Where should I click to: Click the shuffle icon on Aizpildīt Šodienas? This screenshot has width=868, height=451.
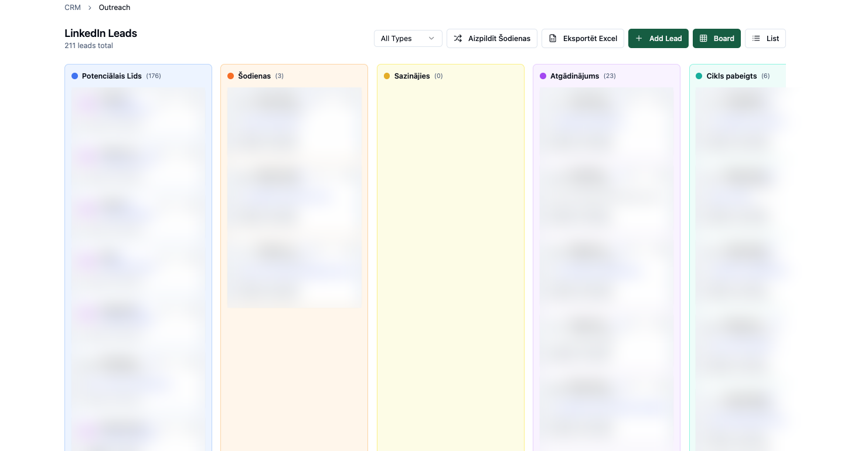click(x=458, y=38)
